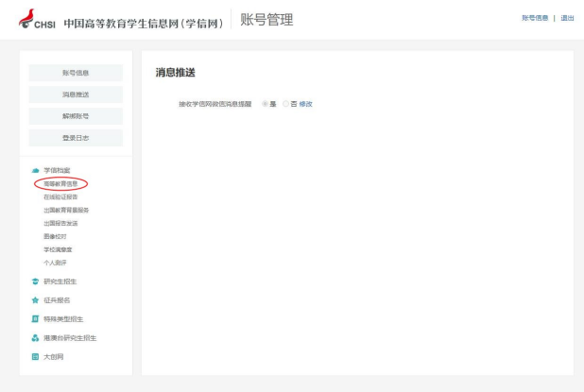Screen dimensions: 584x392
Task: Open 出国报告发送 in the sidebar
Action: (x=60, y=223)
